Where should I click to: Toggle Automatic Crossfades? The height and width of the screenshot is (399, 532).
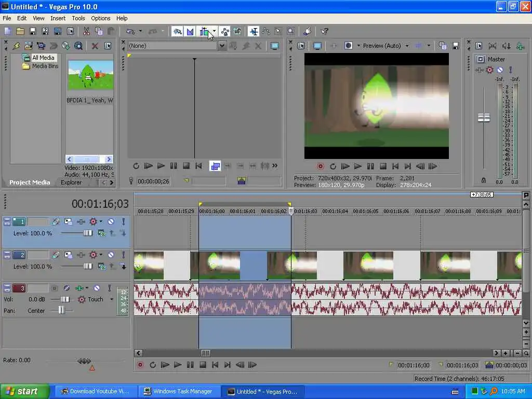(x=190, y=32)
